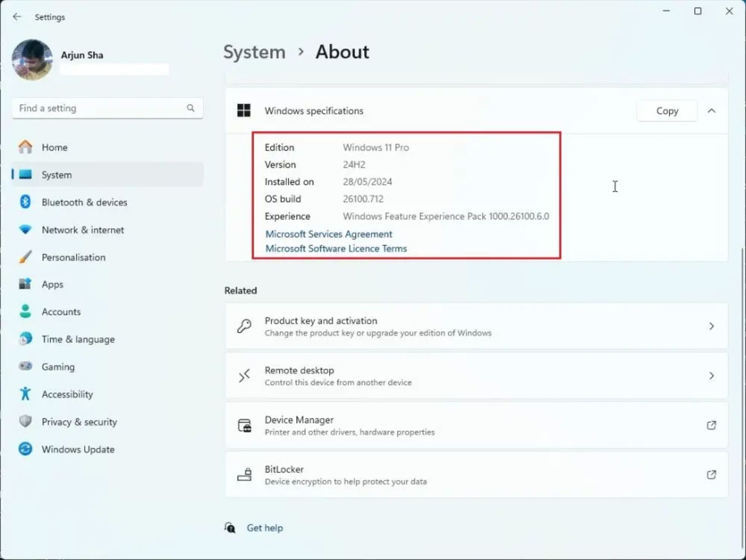Open Accessibility settings label

(68, 394)
